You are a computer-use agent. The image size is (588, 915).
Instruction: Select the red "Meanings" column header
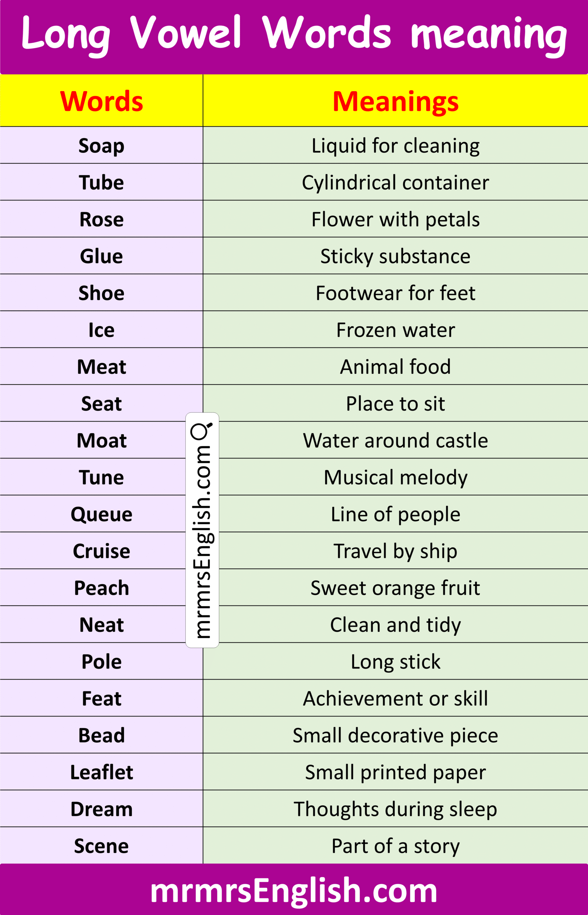point(395,101)
